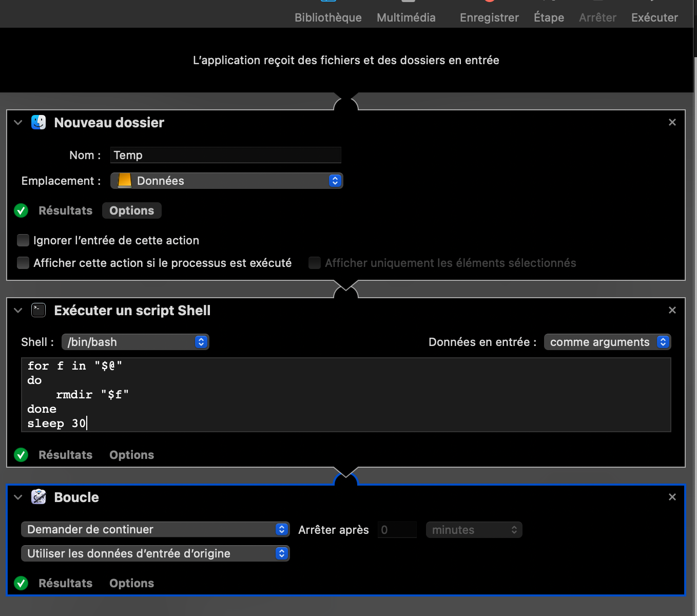Delete the Boucle action using its X
Image resolution: width=697 pixels, height=616 pixels.
[x=672, y=497]
